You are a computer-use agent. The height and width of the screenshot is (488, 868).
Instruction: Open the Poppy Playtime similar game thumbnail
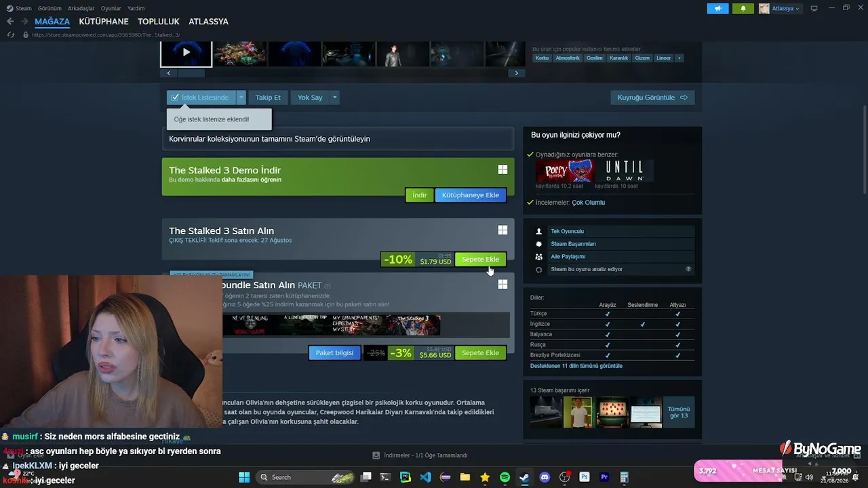click(x=565, y=171)
